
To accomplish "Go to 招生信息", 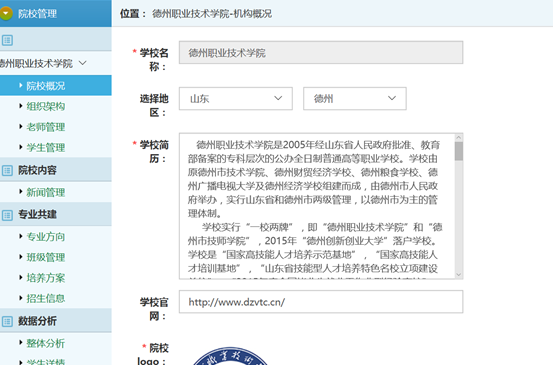I will (x=45, y=298).
